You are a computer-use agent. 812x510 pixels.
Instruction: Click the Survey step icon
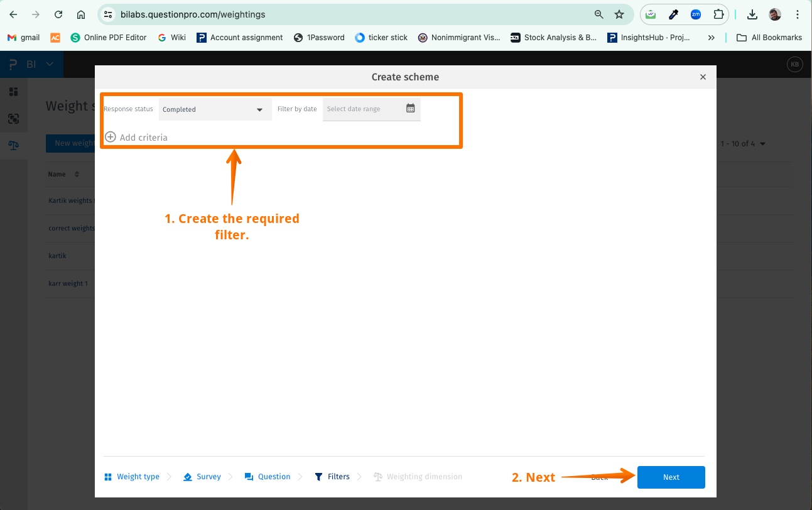click(x=187, y=476)
